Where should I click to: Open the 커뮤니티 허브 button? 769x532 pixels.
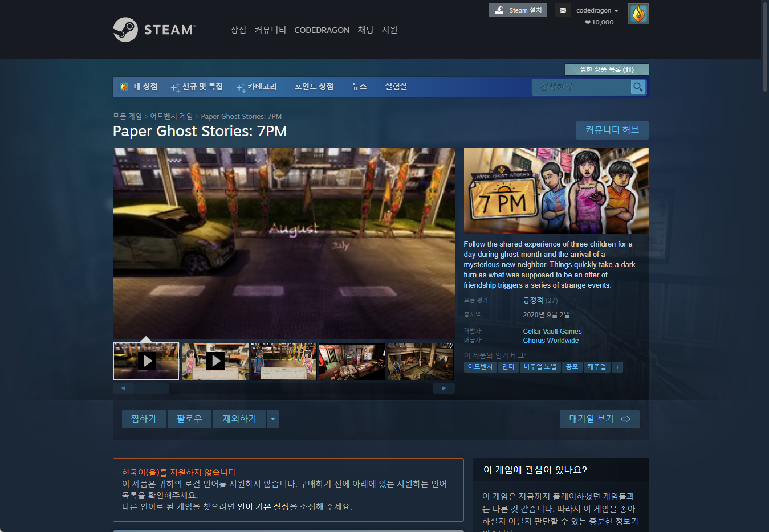pyautogui.click(x=612, y=130)
